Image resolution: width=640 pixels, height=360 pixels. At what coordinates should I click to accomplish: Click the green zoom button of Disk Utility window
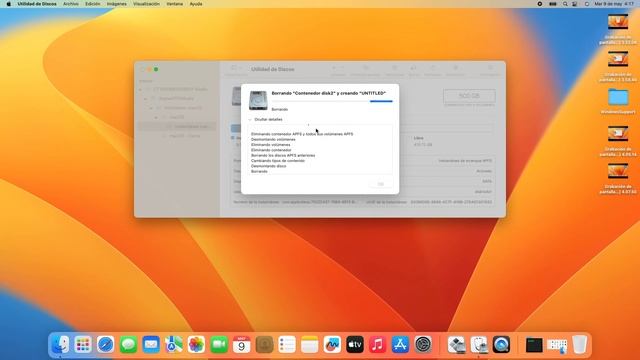point(156,69)
